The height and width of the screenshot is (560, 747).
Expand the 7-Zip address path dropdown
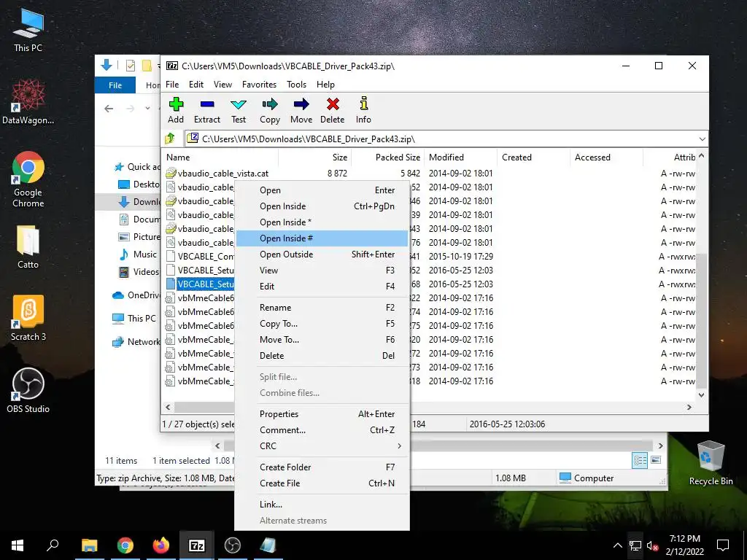[703, 139]
